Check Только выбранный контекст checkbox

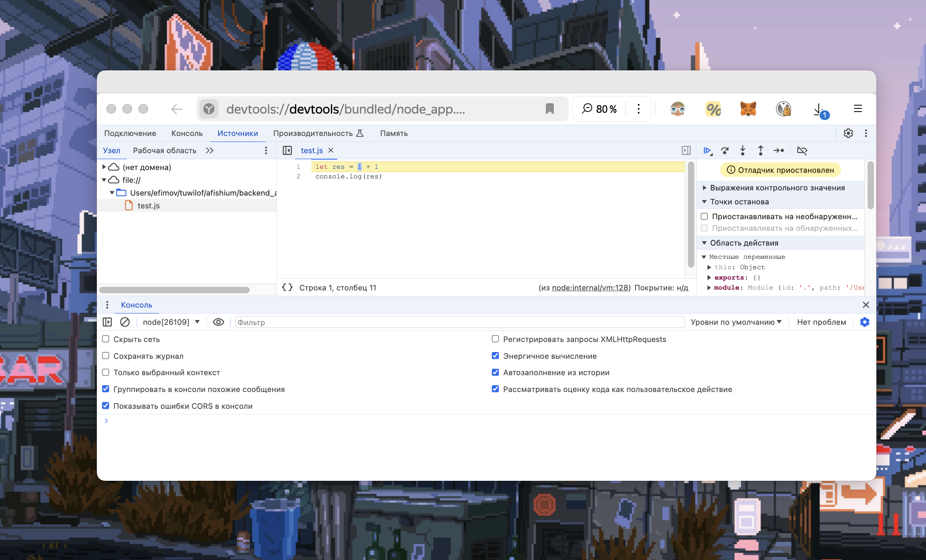(x=106, y=372)
